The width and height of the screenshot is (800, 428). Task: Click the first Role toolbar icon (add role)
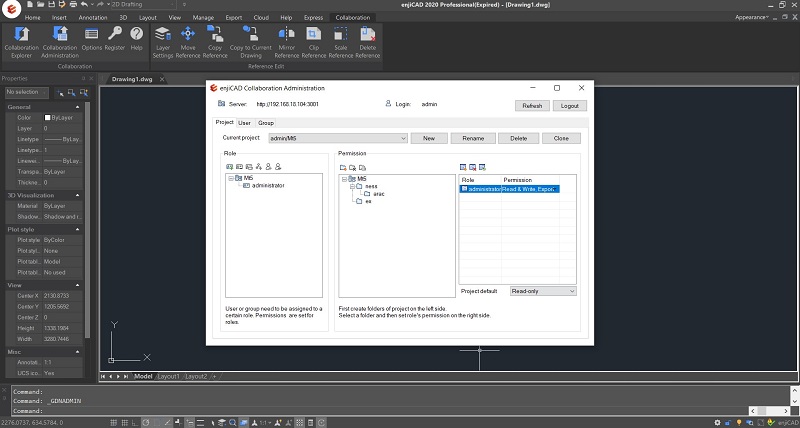click(230, 166)
